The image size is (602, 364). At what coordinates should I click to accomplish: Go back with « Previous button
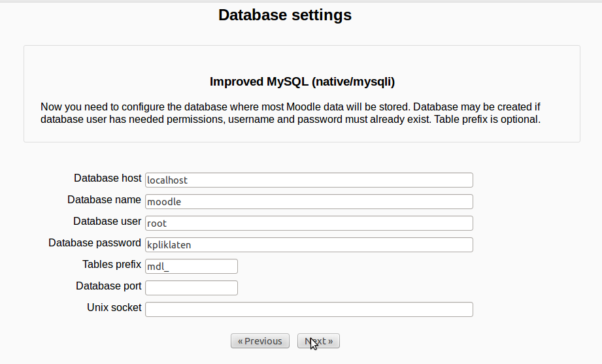pos(260,341)
